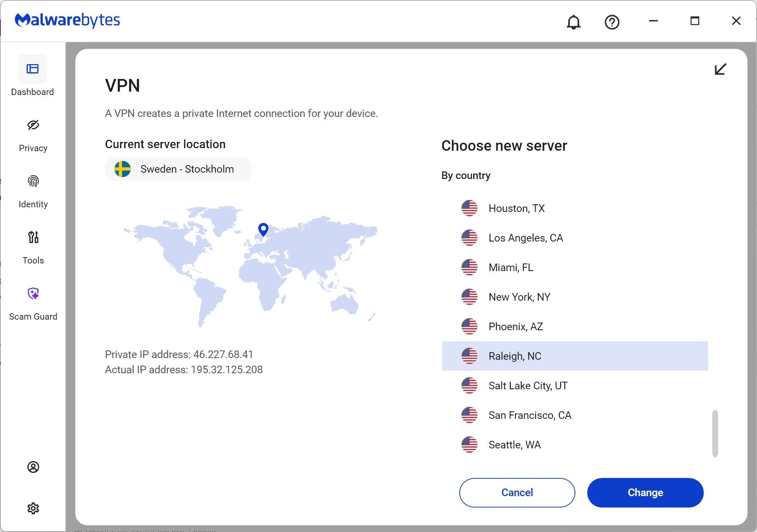Select the Miami, FL server
This screenshot has height=532, width=757.
575,267
